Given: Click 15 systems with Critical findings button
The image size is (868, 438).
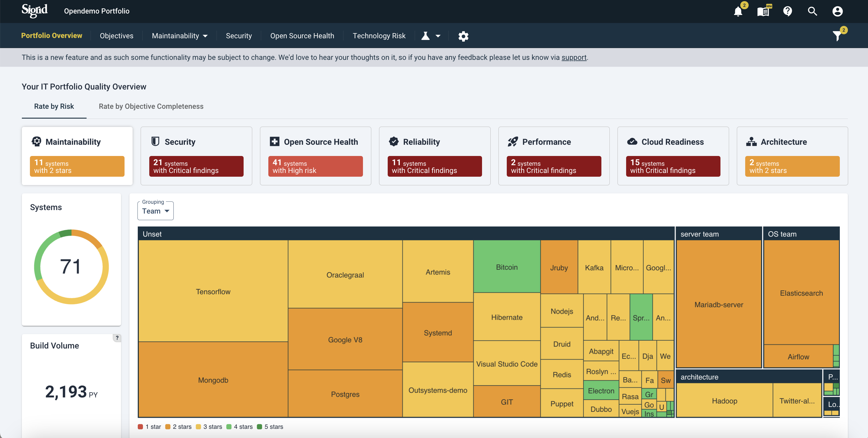Looking at the screenshot, I should 673,166.
